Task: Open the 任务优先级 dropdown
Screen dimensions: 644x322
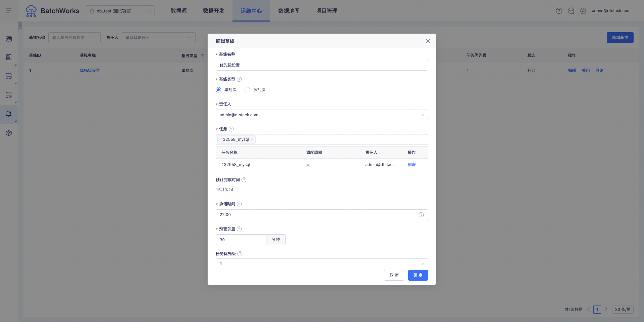Action: pyautogui.click(x=321, y=263)
